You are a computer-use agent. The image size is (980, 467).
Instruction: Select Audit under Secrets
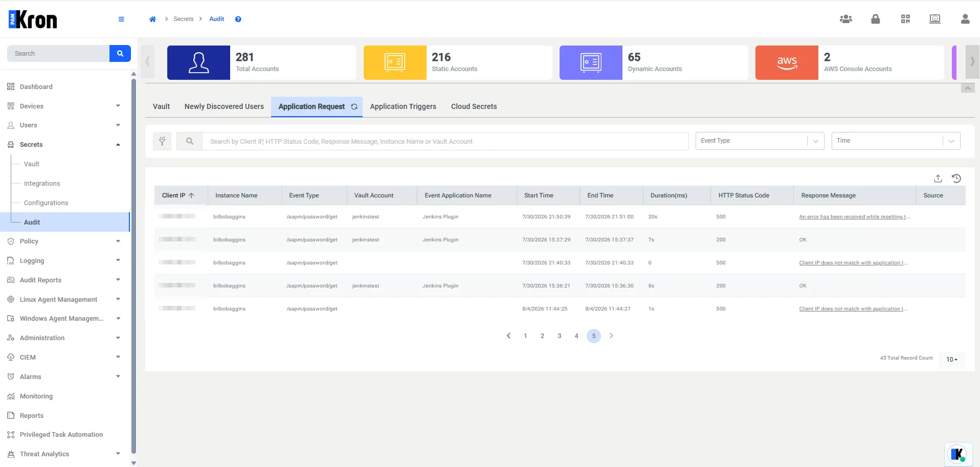click(x=64, y=222)
